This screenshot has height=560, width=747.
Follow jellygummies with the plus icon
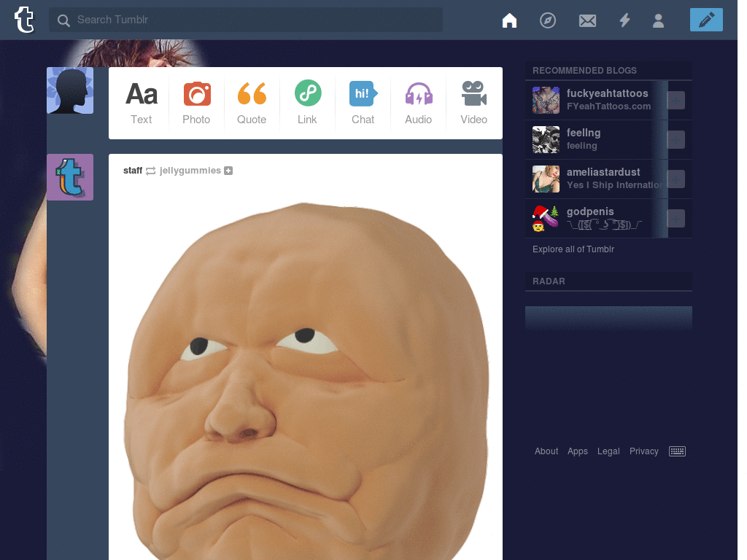228,171
